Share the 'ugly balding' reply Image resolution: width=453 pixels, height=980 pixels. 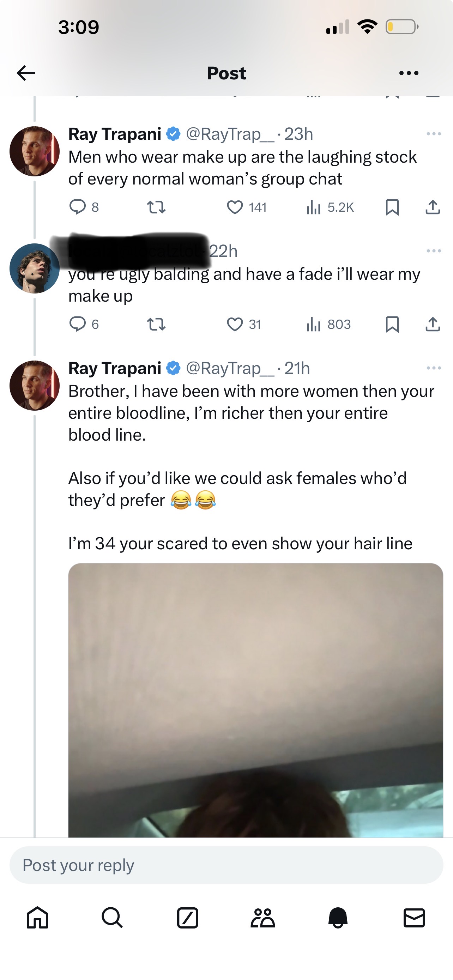pos(433,325)
